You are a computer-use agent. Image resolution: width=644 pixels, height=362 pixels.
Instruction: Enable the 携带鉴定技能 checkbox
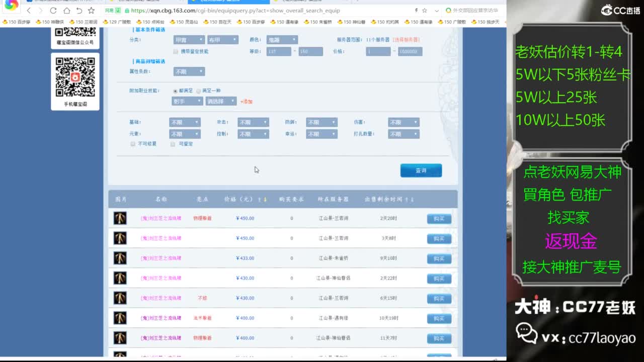coord(176,51)
